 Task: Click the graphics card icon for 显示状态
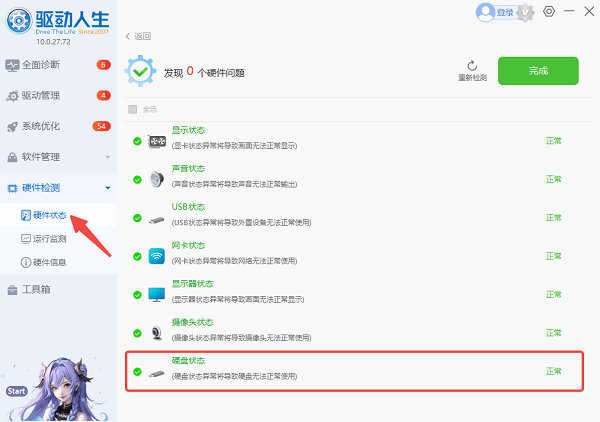(157, 142)
